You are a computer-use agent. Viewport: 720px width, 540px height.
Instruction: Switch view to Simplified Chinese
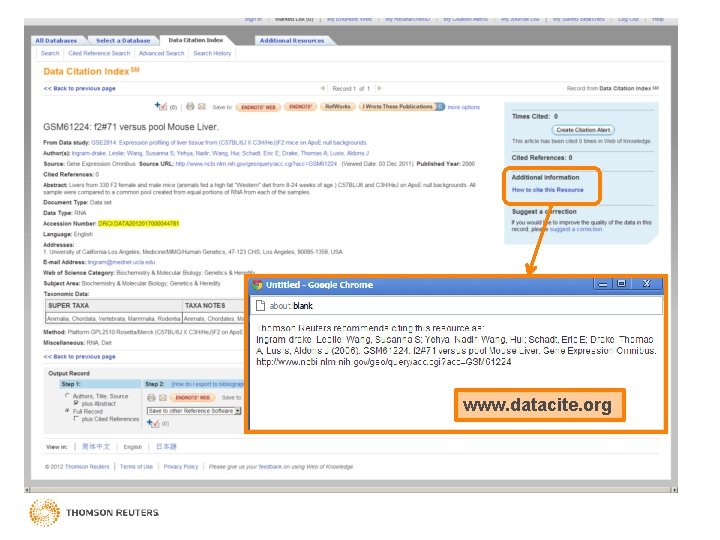click(96, 446)
